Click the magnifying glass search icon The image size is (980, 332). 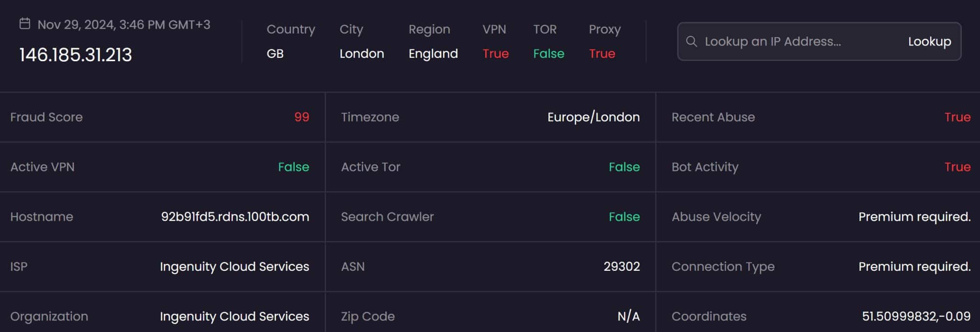click(x=692, y=42)
